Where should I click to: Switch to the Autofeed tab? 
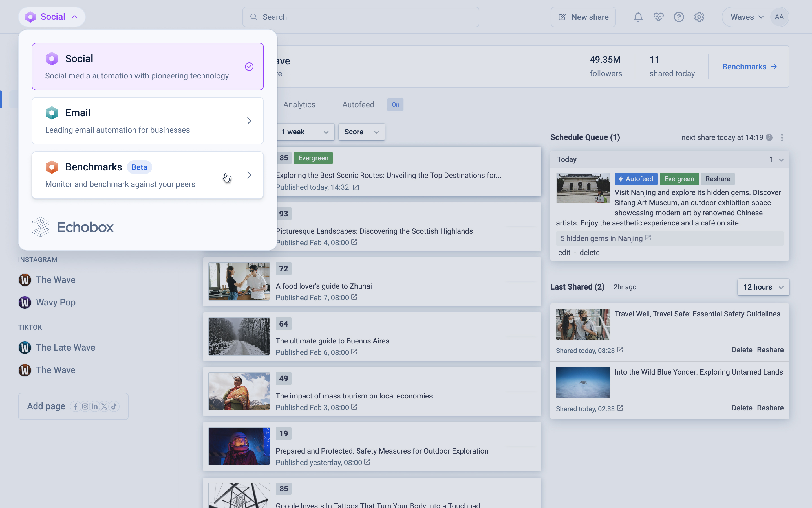click(x=358, y=104)
